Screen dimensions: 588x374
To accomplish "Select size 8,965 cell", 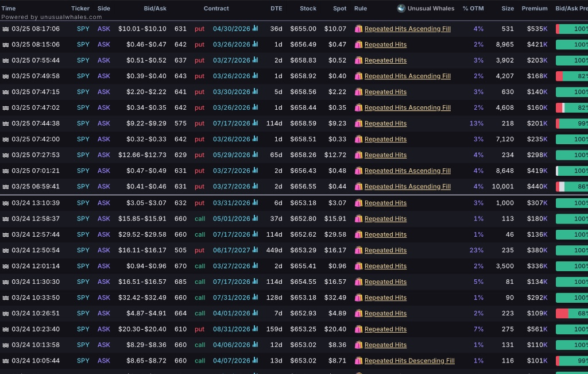I will click(x=505, y=45).
